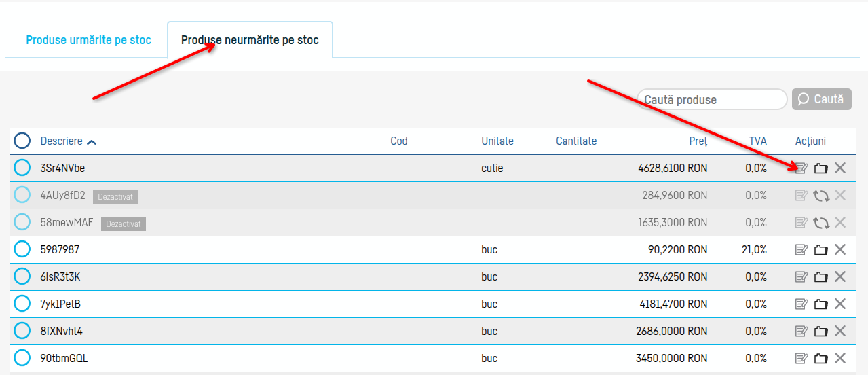Open edit icon for product 4AUy8fD2
This screenshot has width=868, height=375.
click(x=801, y=196)
